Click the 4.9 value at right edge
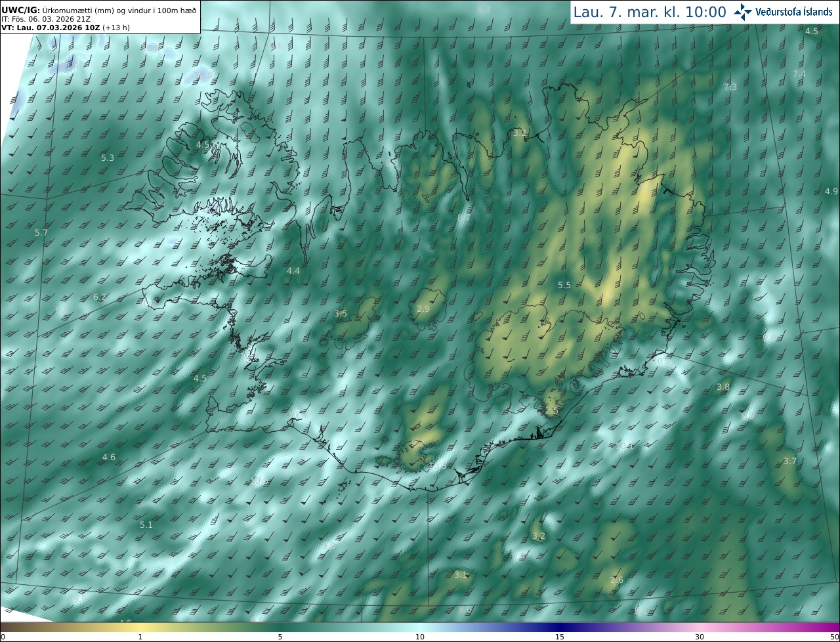 [831, 192]
